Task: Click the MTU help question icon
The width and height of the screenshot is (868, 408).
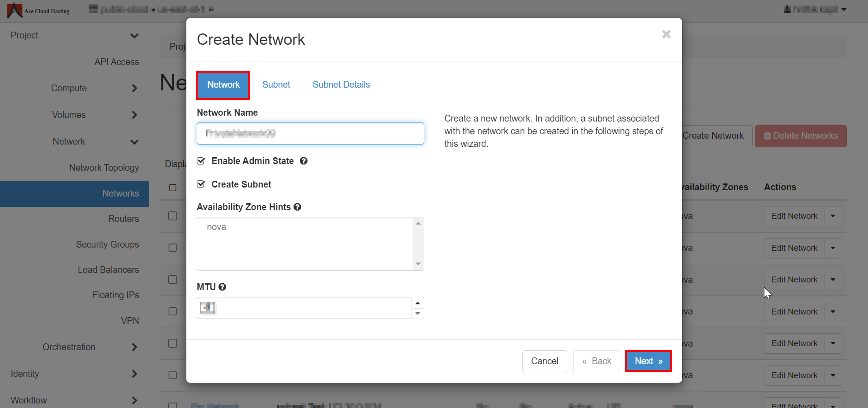Action: (x=222, y=287)
